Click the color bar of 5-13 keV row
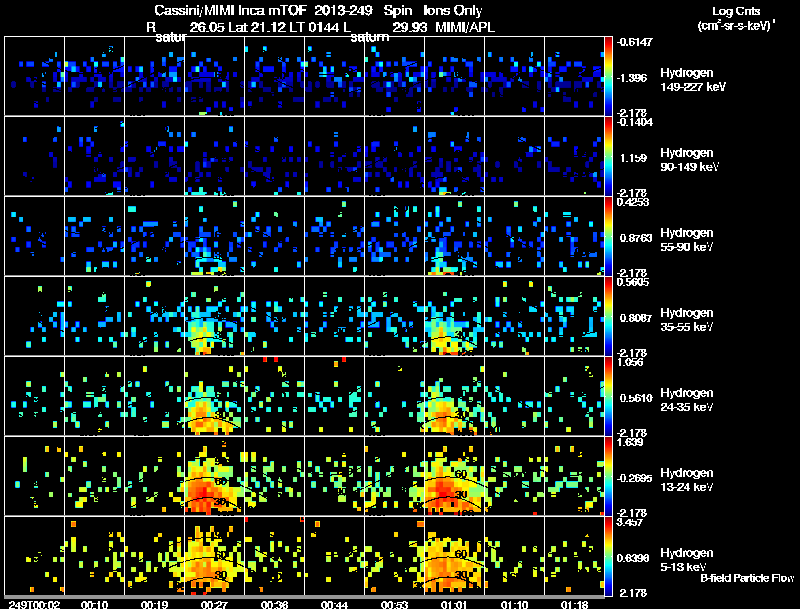This screenshot has width=800, height=609. pos(608,556)
